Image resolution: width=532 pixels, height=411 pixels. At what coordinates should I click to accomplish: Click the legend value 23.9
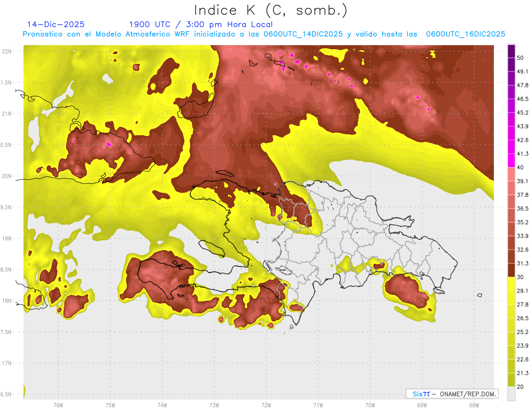pos(522,345)
